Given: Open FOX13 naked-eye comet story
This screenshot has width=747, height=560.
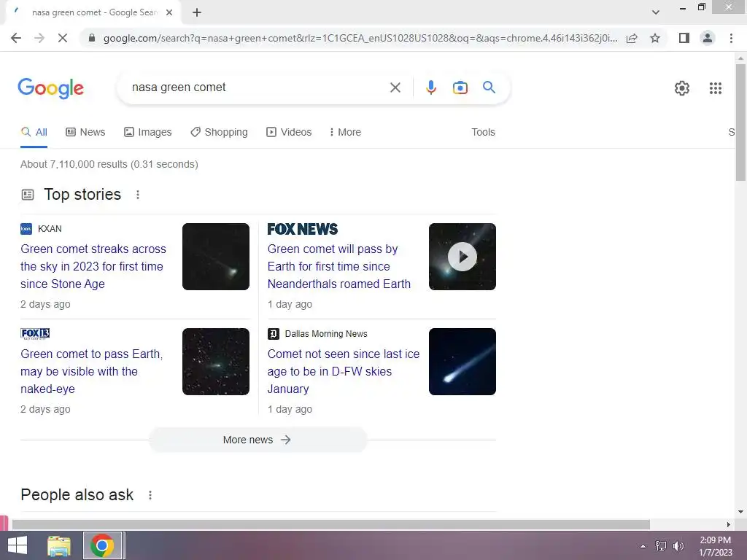Looking at the screenshot, I should [x=91, y=371].
